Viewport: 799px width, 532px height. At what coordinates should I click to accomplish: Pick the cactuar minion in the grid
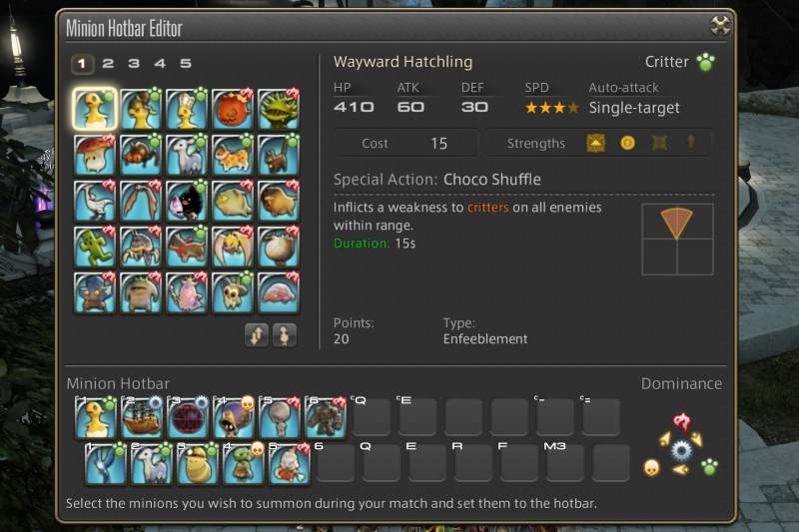coord(95,247)
